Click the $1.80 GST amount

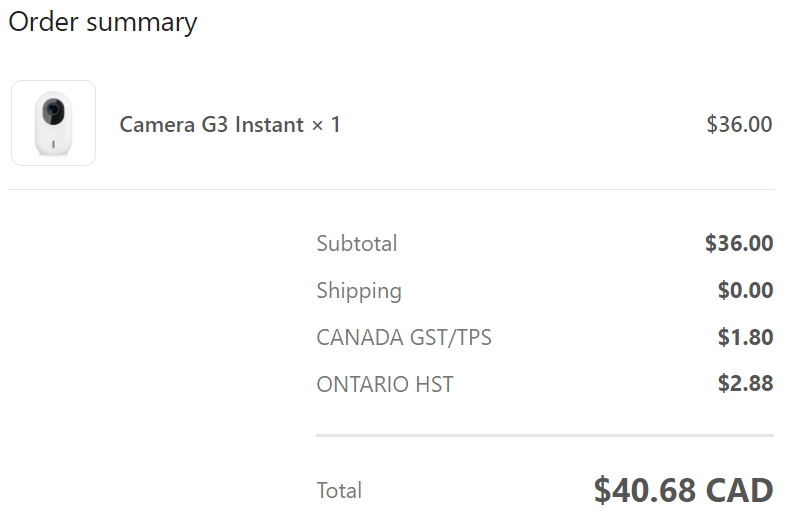pyautogui.click(x=745, y=337)
